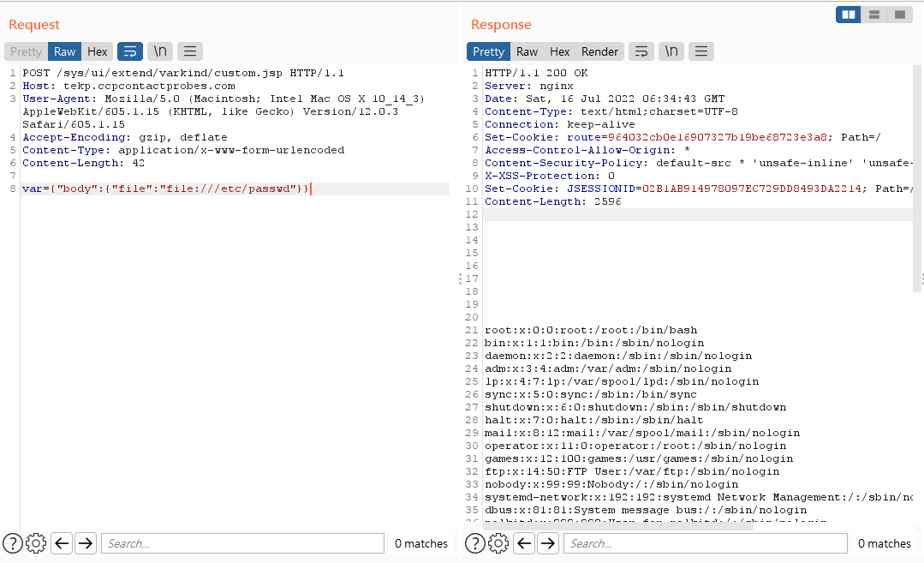This screenshot has width=924, height=563.
Task: Click the Response 0 matches label
Action: 884,543
